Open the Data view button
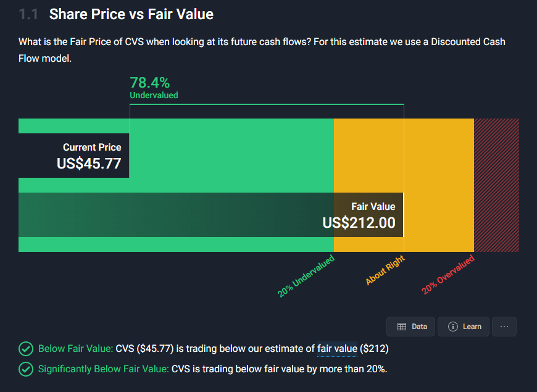537x392 pixels. coord(411,327)
